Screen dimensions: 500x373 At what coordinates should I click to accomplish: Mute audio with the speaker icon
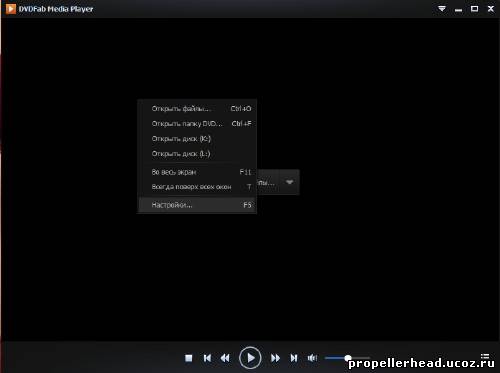pos(312,358)
